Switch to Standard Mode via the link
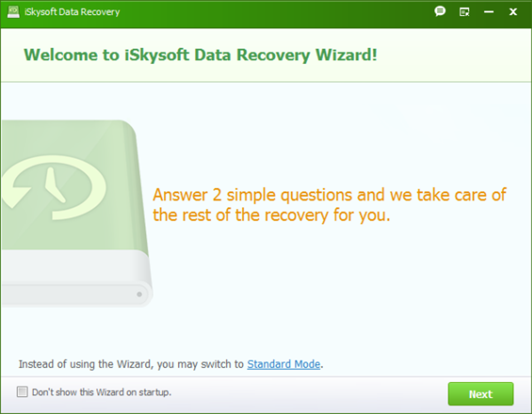The height and width of the screenshot is (414, 532). pyautogui.click(x=284, y=364)
